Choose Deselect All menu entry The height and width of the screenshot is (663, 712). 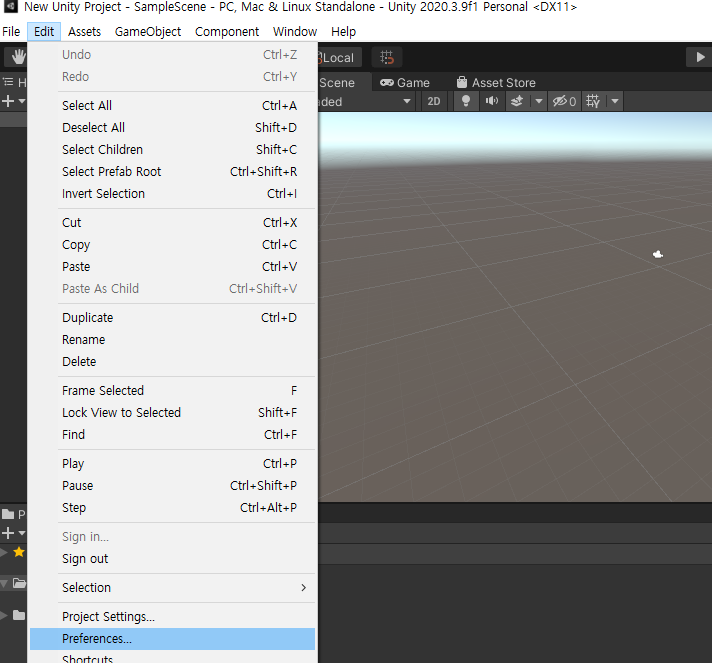point(173,128)
